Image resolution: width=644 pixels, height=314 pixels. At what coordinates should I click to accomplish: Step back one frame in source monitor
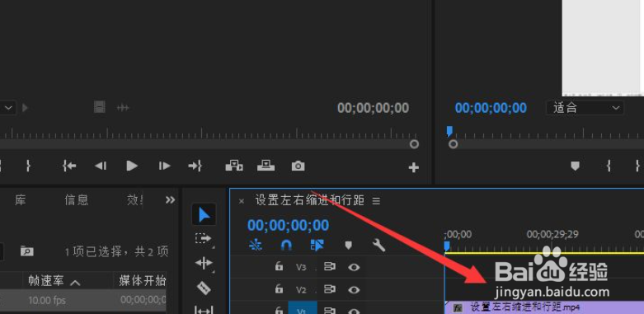pyautogui.click(x=101, y=166)
